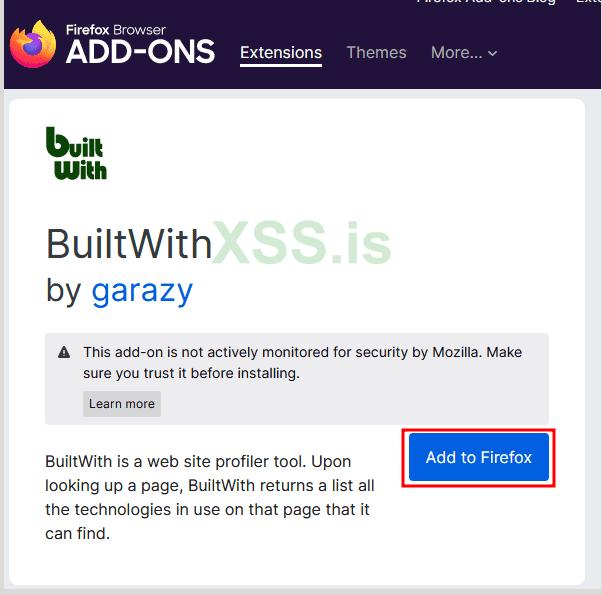602x595 pixels.
Task: Install extension with Add to Firefox
Action: [x=479, y=457]
